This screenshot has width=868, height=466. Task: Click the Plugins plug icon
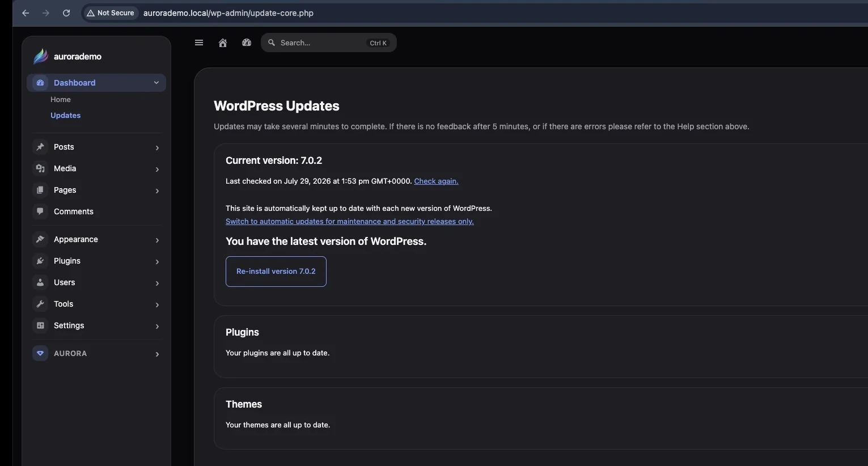point(40,261)
